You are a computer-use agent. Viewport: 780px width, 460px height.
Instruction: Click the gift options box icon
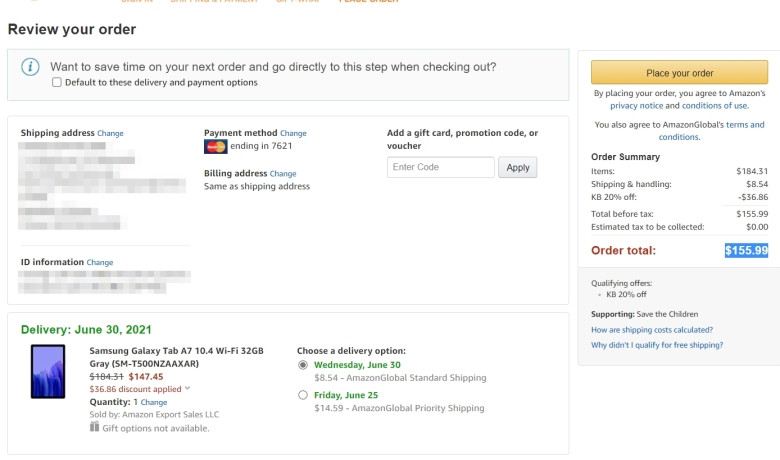[x=95, y=427]
